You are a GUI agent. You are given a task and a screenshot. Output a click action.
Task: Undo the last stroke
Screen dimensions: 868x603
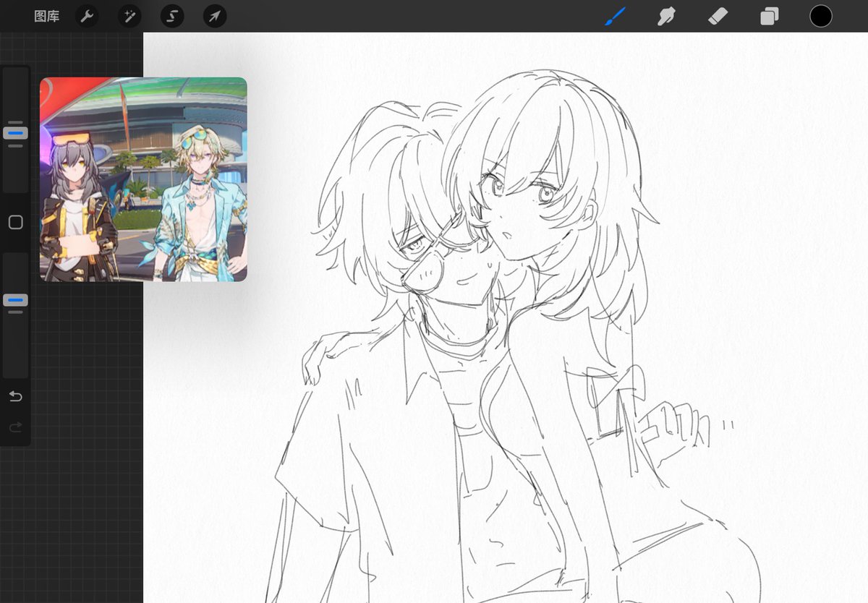[x=15, y=396]
